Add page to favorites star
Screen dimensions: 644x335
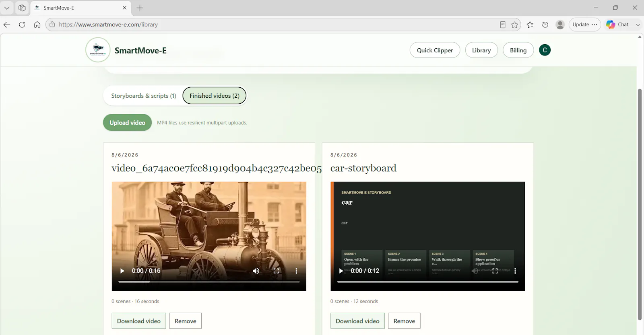pos(514,25)
